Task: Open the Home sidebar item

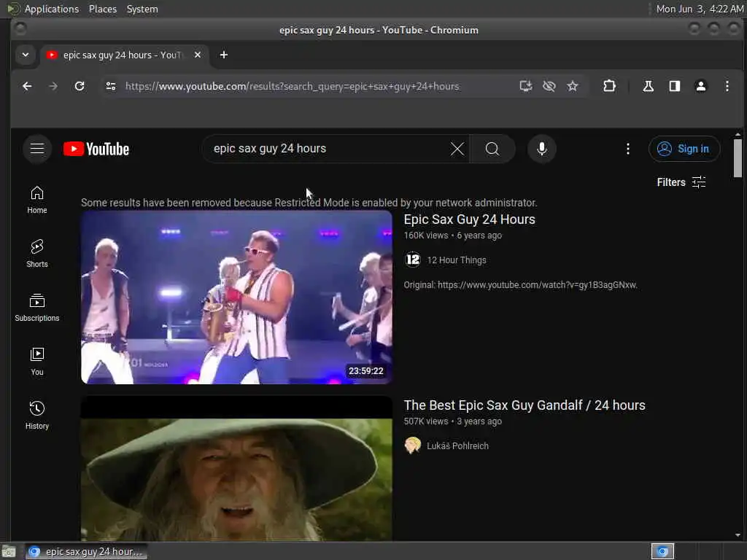Action: click(37, 200)
